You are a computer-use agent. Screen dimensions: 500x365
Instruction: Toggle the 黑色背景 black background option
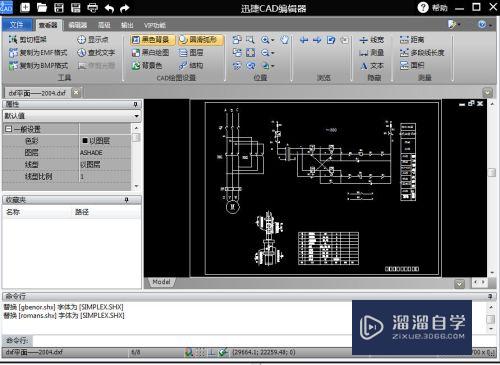(153, 40)
